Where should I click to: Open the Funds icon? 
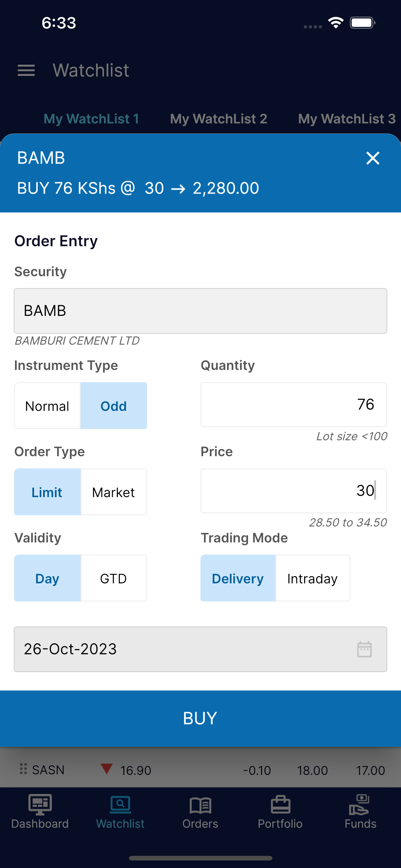point(359,805)
